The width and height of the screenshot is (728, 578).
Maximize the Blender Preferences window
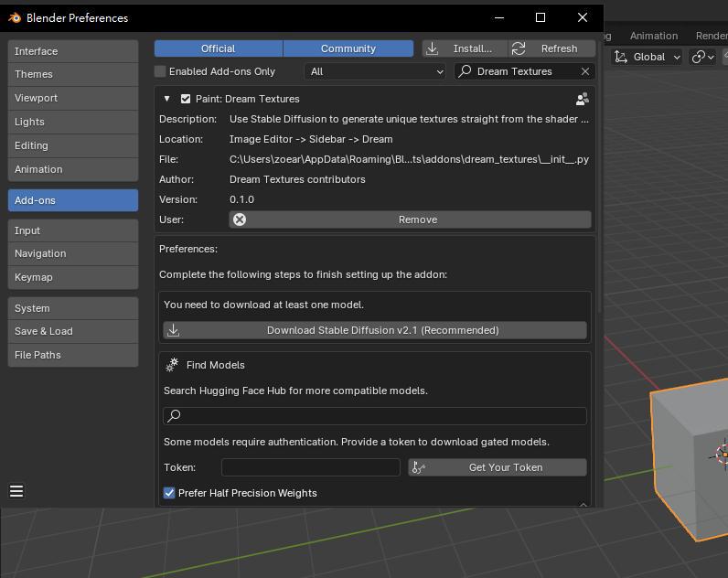point(541,17)
